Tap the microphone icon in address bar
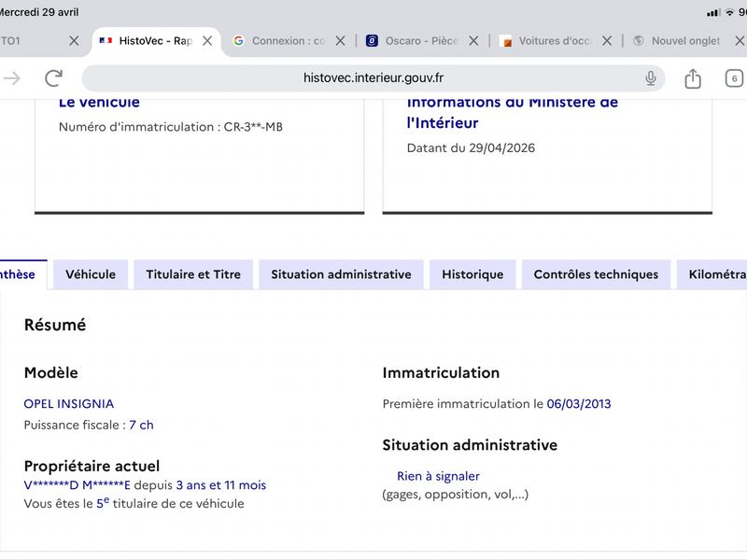Screen dimensions: 747x560 pos(650,78)
